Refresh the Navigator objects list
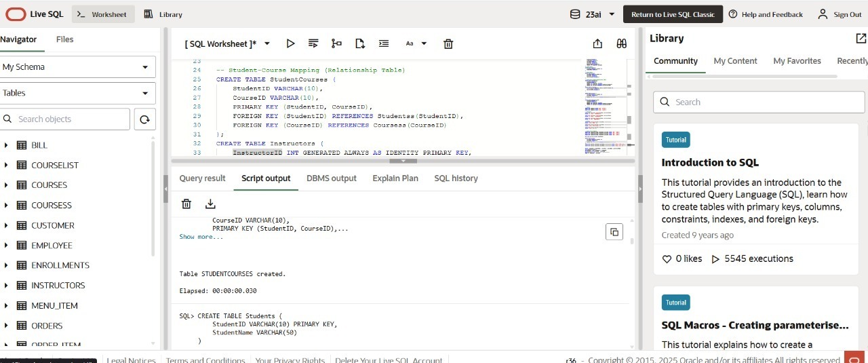The height and width of the screenshot is (363, 868). [x=144, y=119]
